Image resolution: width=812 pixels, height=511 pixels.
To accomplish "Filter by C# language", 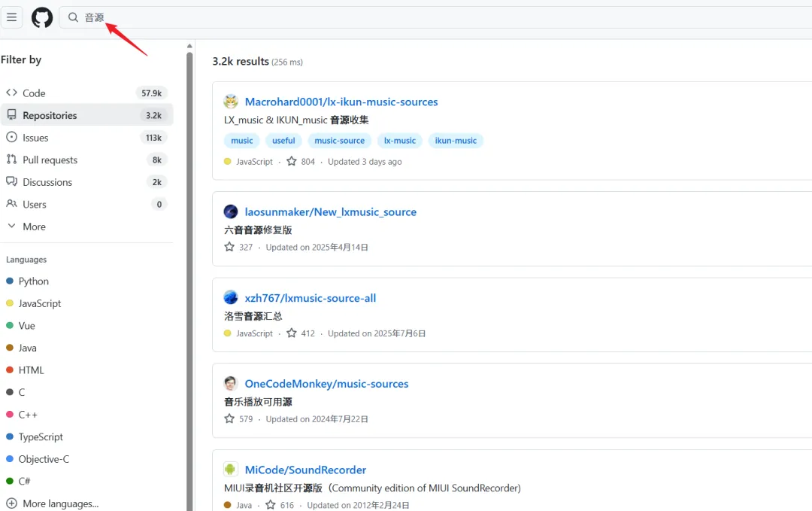I will tap(24, 482).
